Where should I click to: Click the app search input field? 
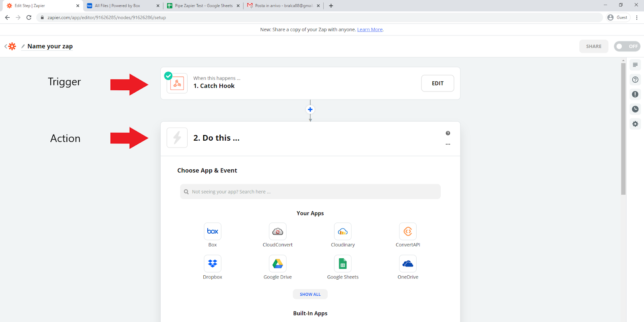pos(310,192)
